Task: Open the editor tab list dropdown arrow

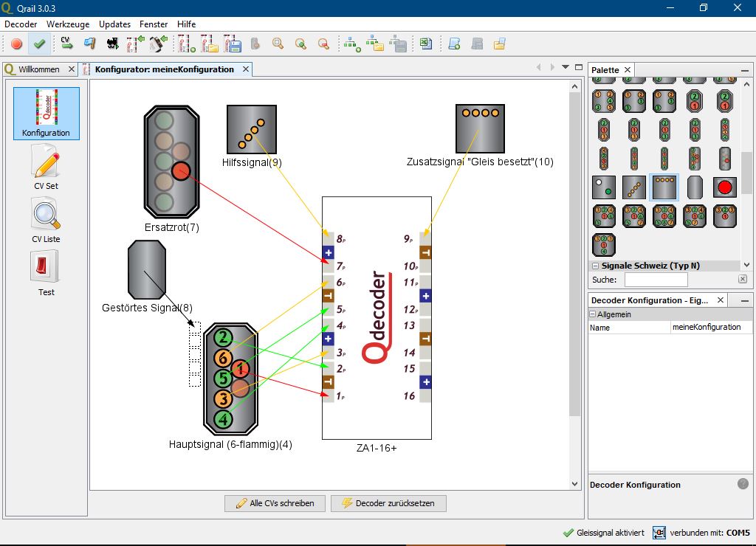Action: click(x=566, y=67)
